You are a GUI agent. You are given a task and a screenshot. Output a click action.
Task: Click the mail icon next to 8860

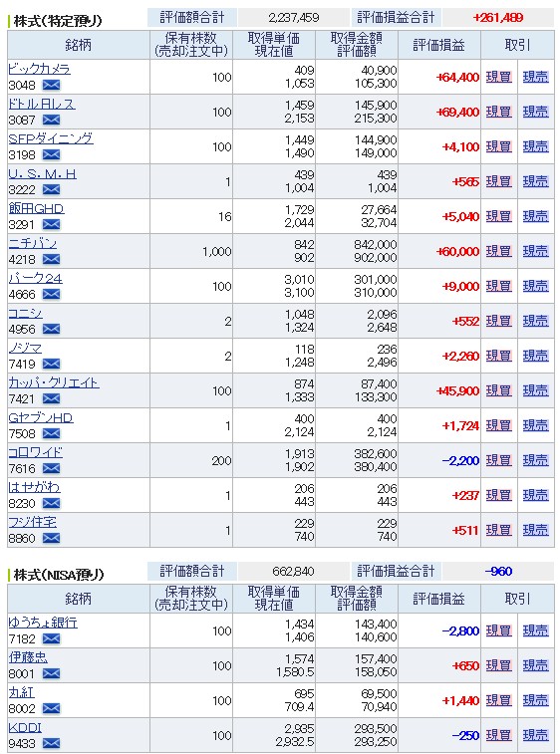point(51,538)
